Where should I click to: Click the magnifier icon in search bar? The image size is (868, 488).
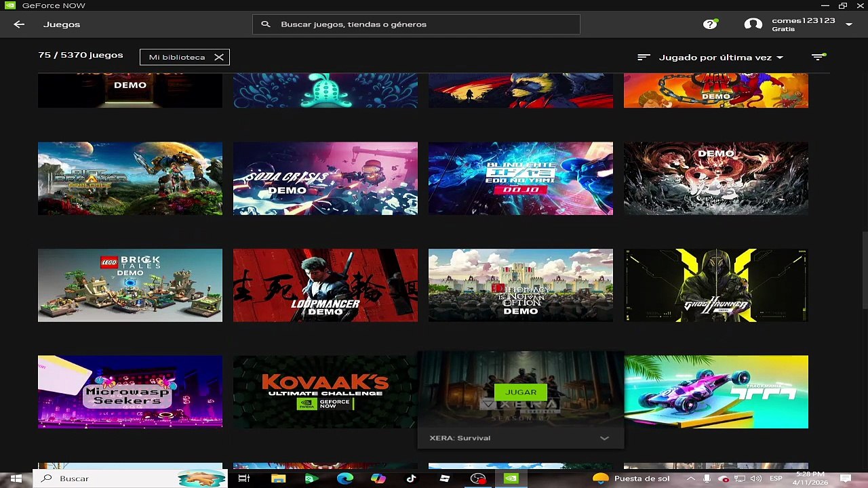coord(266,24)
